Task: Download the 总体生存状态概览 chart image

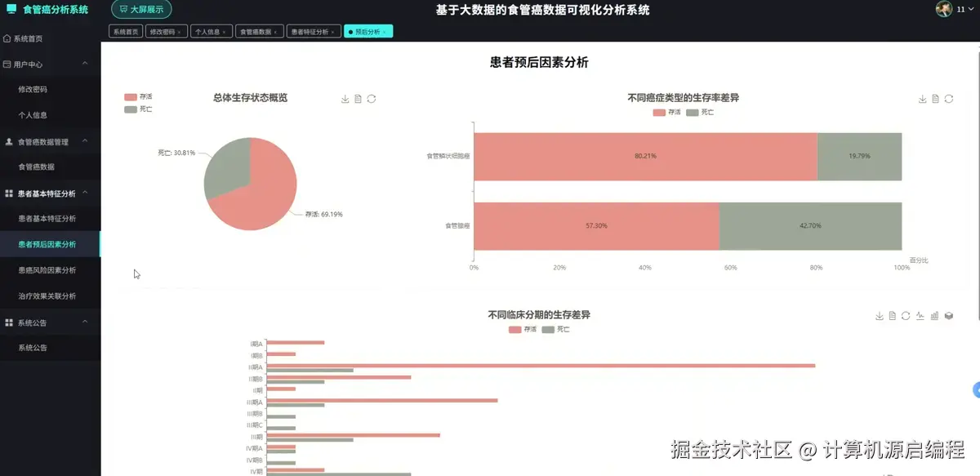Action: coord(345,99)
